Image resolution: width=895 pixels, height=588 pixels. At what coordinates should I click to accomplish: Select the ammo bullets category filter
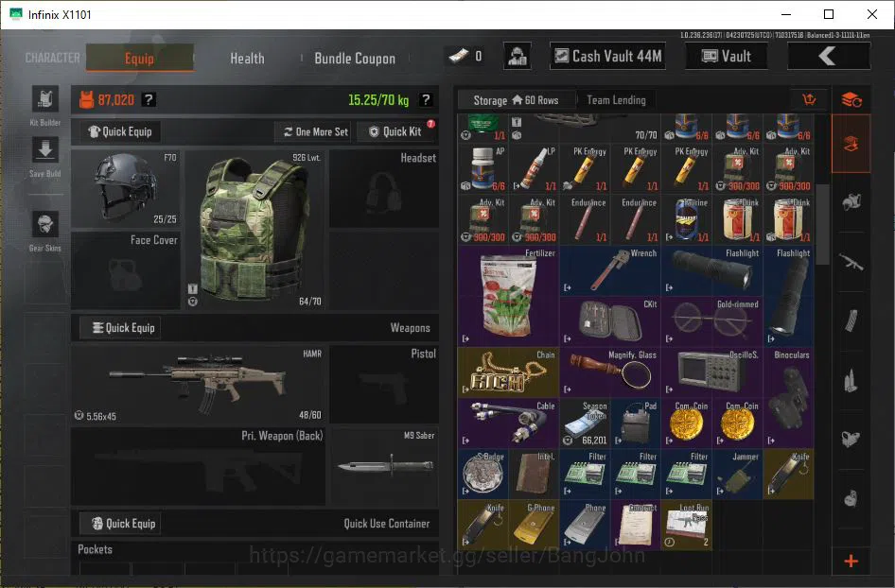coord(851,380)
